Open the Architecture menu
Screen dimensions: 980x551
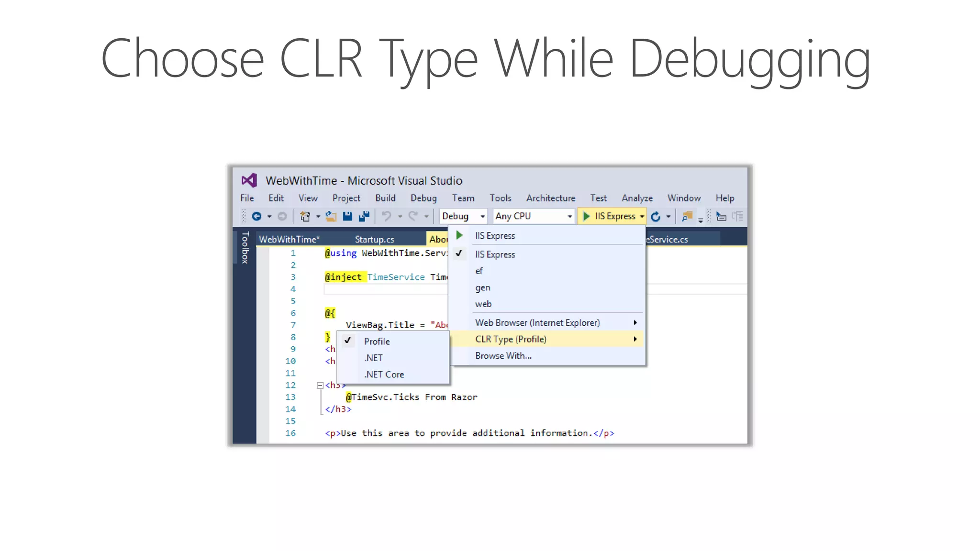pos(550,198)
